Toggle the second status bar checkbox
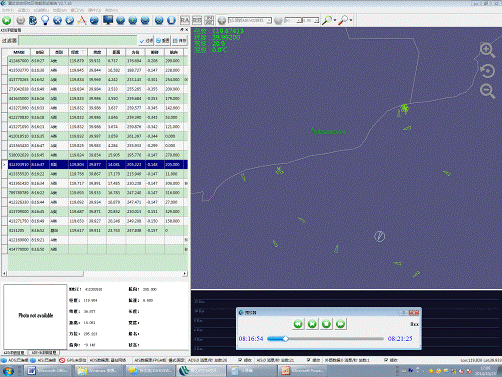Image resolution: width=502 pixels, height=377 pixels. [x=308, y=360]
